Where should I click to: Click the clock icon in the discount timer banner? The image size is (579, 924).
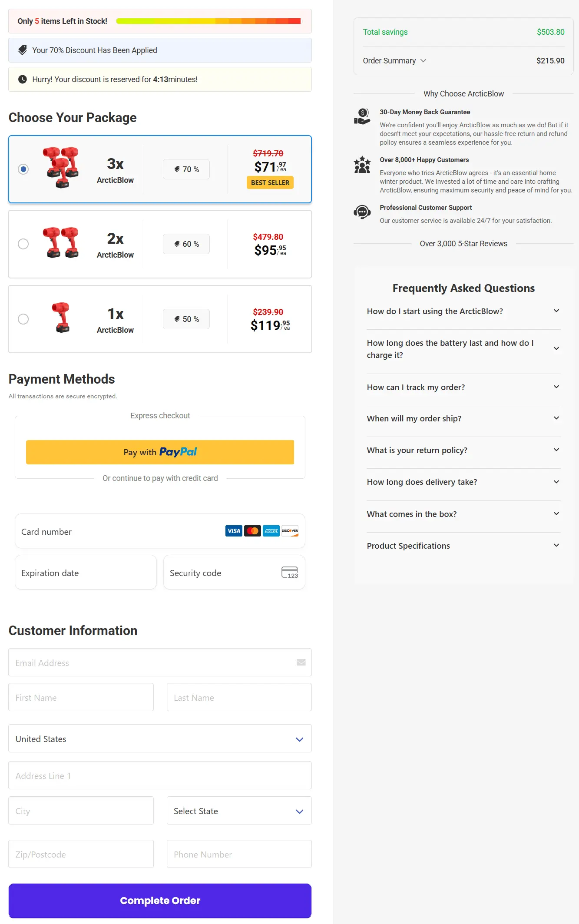[22, 79]
